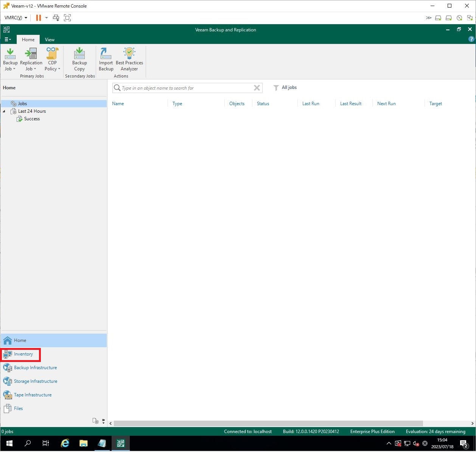This screenshot has width=476, height=452.
Task: Sort by Next Run column header
Action: (386, 103)
